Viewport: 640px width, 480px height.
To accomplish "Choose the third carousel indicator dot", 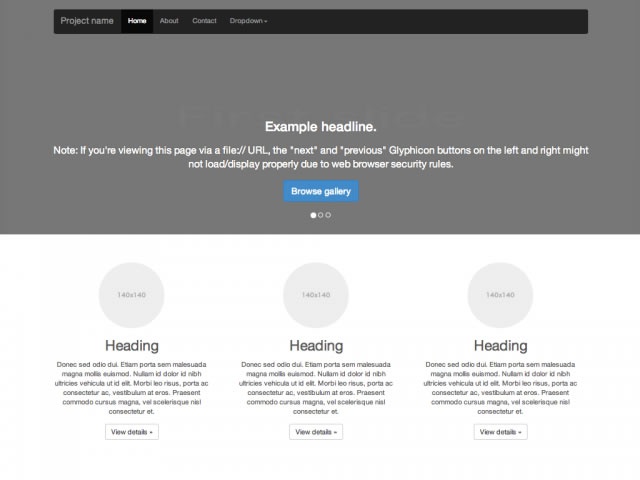I will tap(328, 215).
